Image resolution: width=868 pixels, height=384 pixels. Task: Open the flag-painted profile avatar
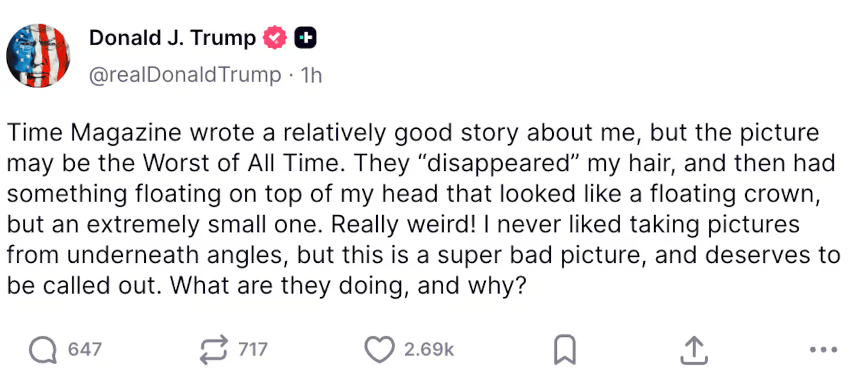tap(38, 56)
